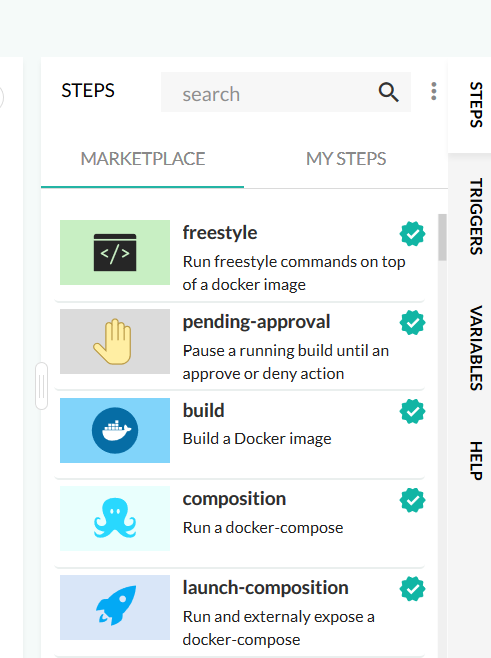
Task: Click the panel resize handle grip
Action: pos(42,386)
